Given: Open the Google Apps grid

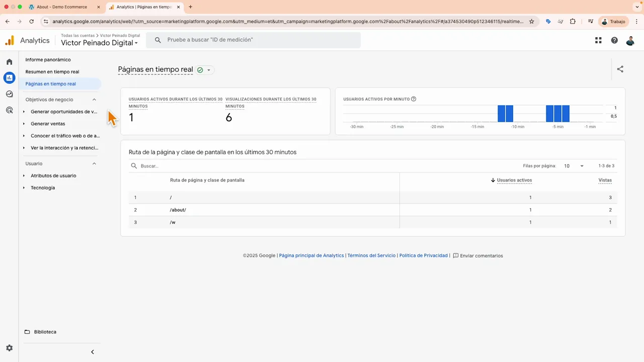Looking at the screenshot, I should pyautogui.click(x=598, y=40).
